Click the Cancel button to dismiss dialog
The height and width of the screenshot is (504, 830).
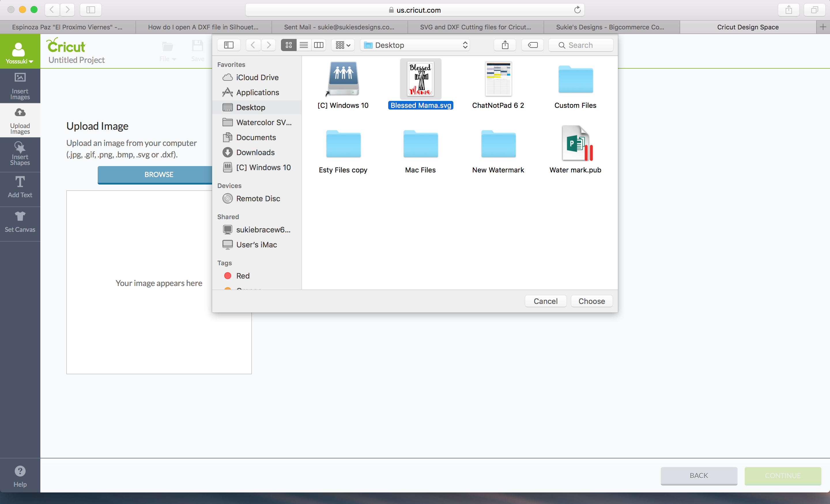545,301
